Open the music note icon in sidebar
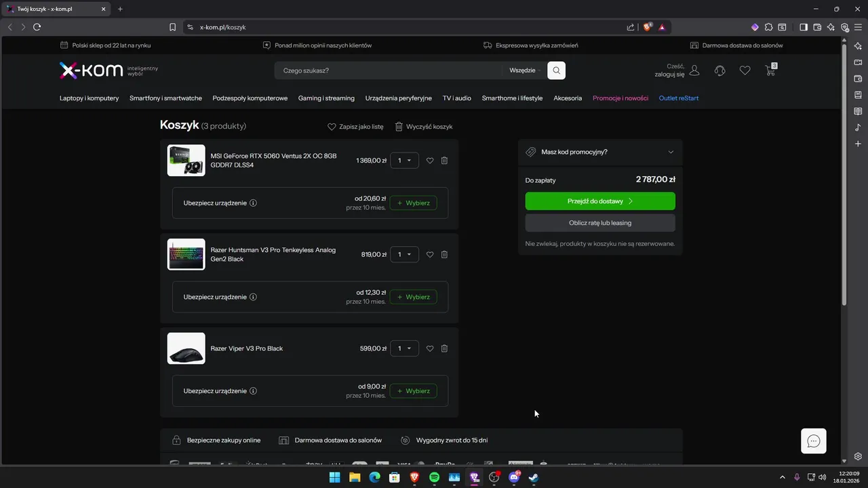868x488 pixels. (x=858, y=127)
